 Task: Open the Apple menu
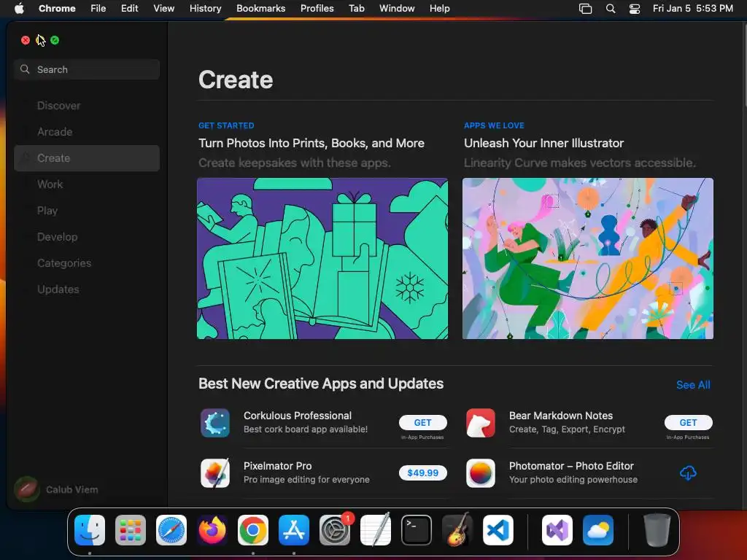19,9
